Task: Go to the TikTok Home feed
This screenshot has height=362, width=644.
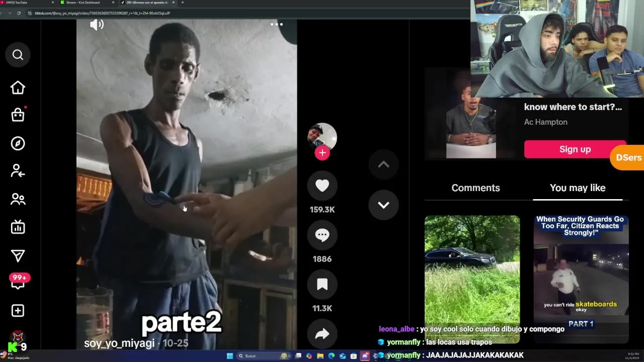Action: [x=18, y=87]
